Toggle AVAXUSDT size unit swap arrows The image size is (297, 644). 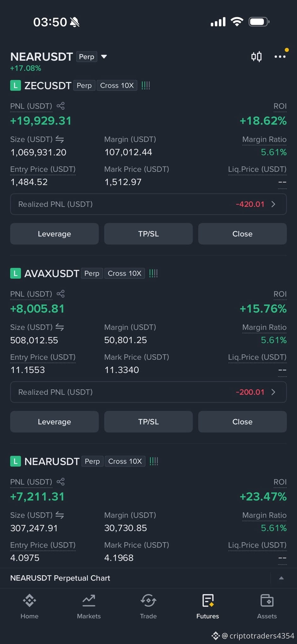tap(60, 327)
